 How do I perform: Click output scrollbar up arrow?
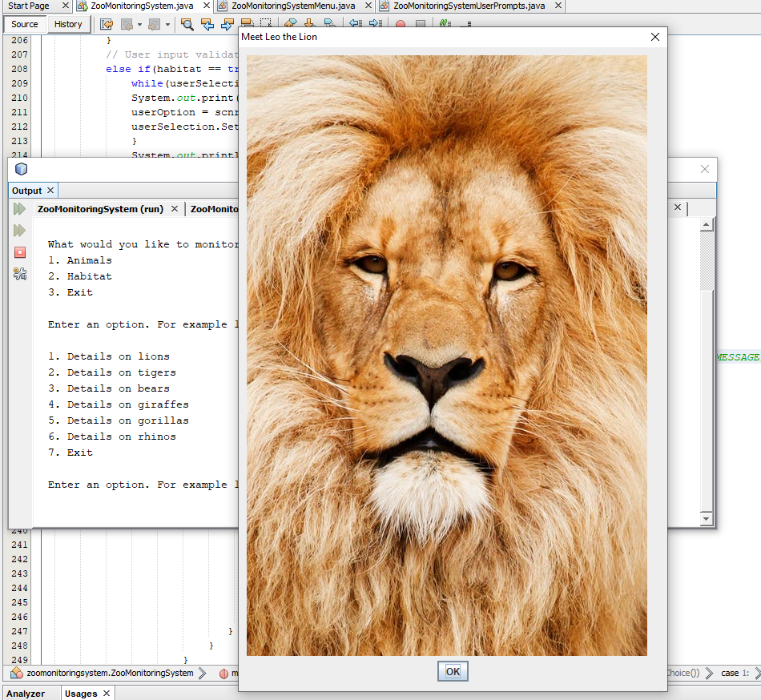[707, 224]
